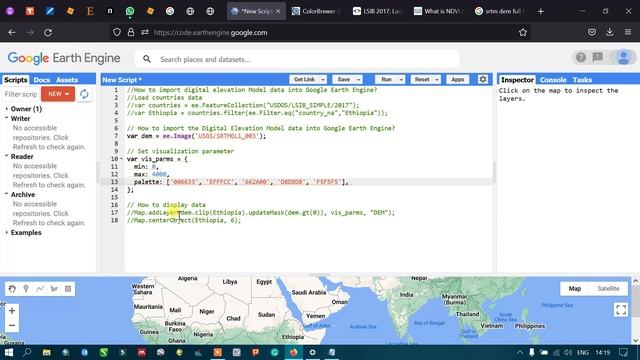Select the draw polygon shape tool
The width and height of the screenshot is (640, 360).
pos(54,289)
